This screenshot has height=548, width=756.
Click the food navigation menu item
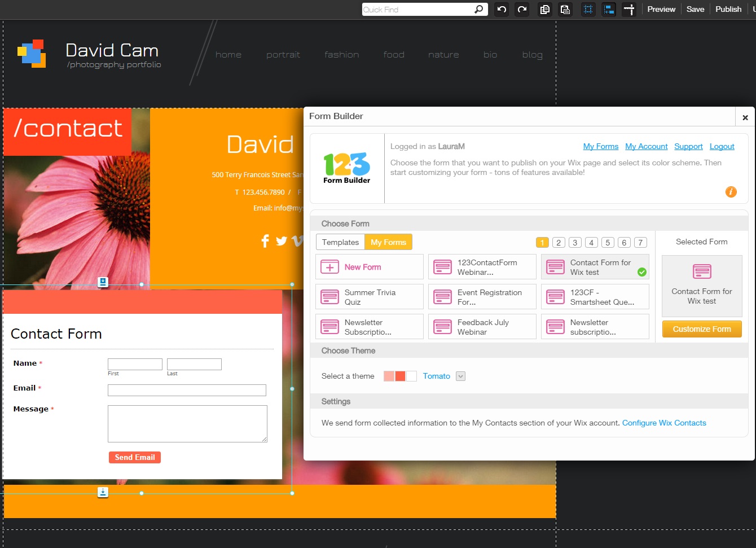point(394,55)
